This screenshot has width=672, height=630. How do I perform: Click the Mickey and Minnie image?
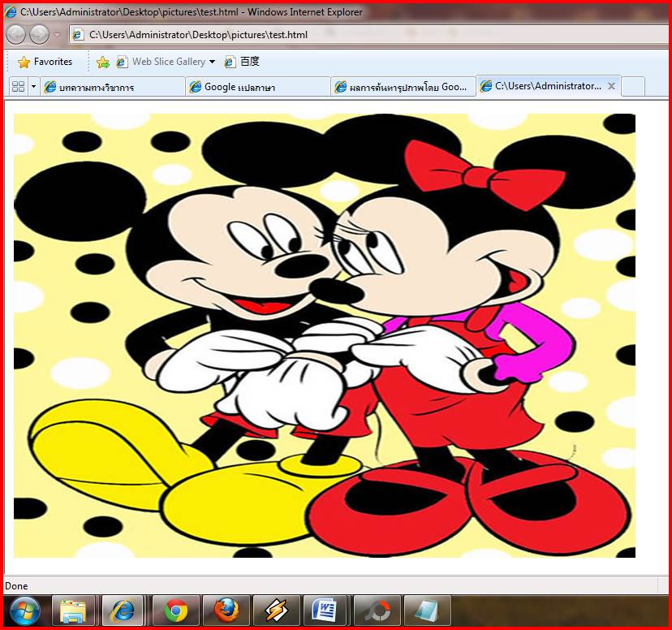coord(325,335)
